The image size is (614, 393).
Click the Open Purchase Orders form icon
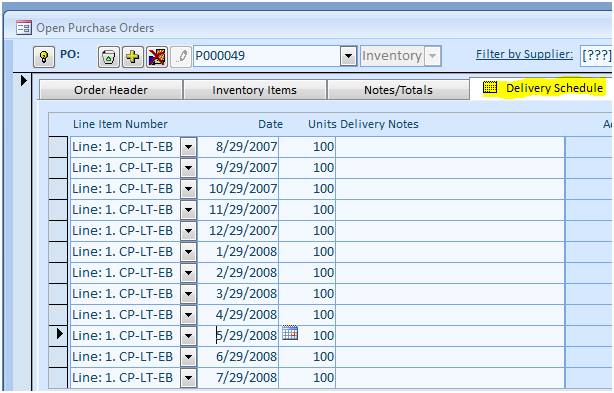(23, 27)
